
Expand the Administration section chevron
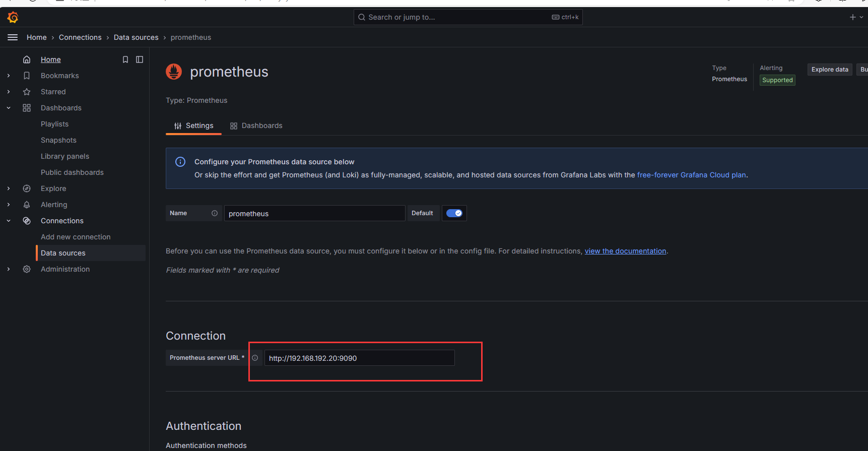click(9, 269)
